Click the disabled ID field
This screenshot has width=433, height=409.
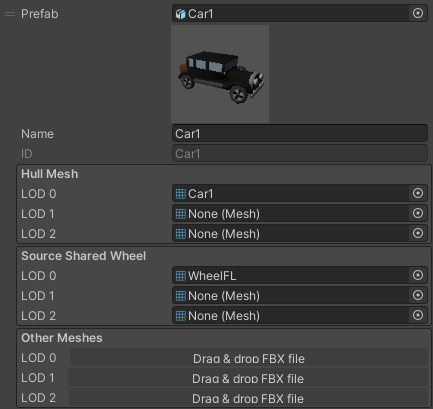(300, 153)
